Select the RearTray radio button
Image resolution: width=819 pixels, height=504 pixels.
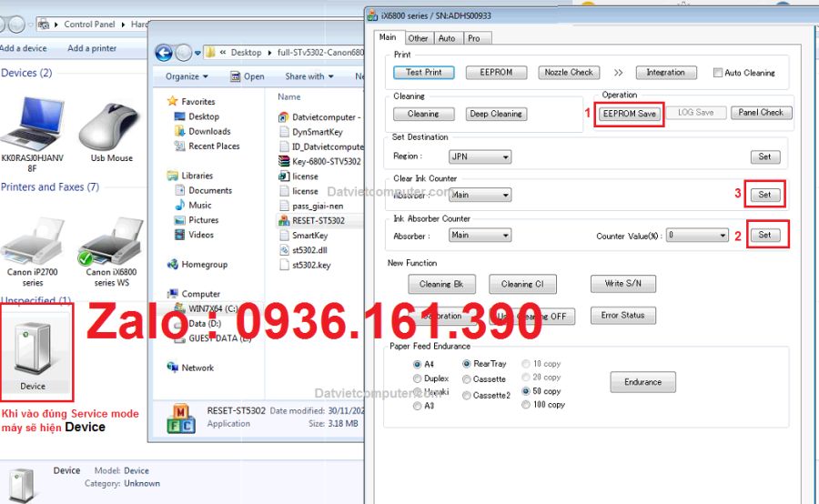pos(467,364)
